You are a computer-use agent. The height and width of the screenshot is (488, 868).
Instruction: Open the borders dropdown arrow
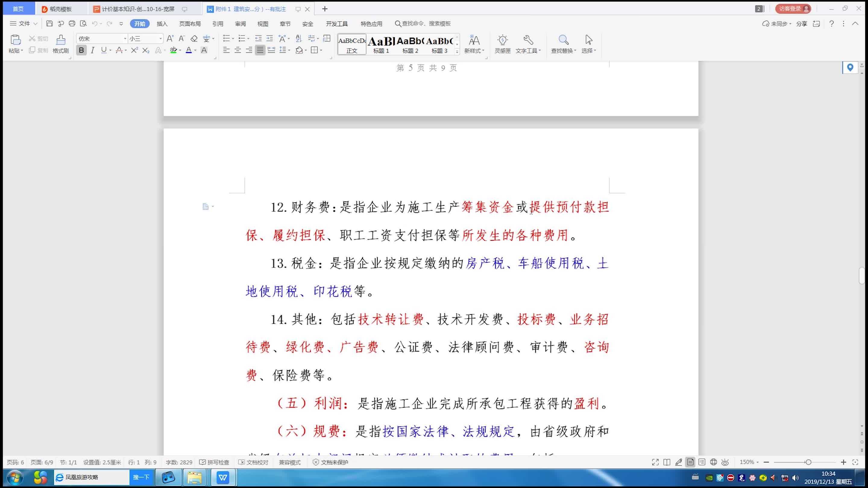(x=321, y=51)
